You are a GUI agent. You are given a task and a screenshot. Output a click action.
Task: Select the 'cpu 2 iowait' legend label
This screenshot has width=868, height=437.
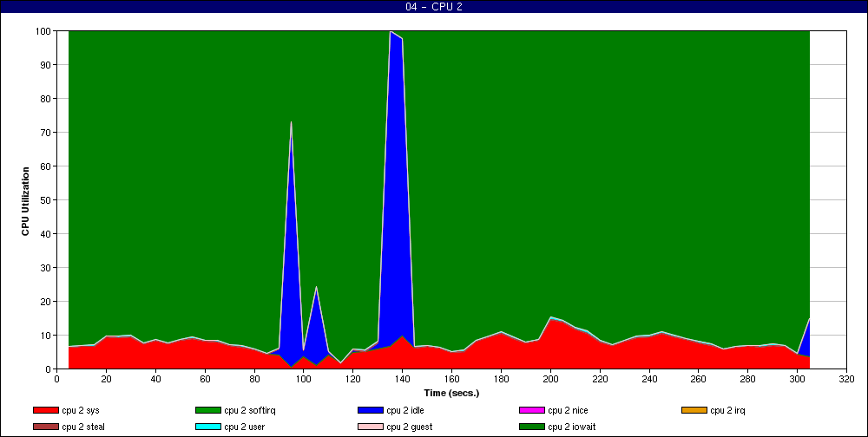click(572, 427)
